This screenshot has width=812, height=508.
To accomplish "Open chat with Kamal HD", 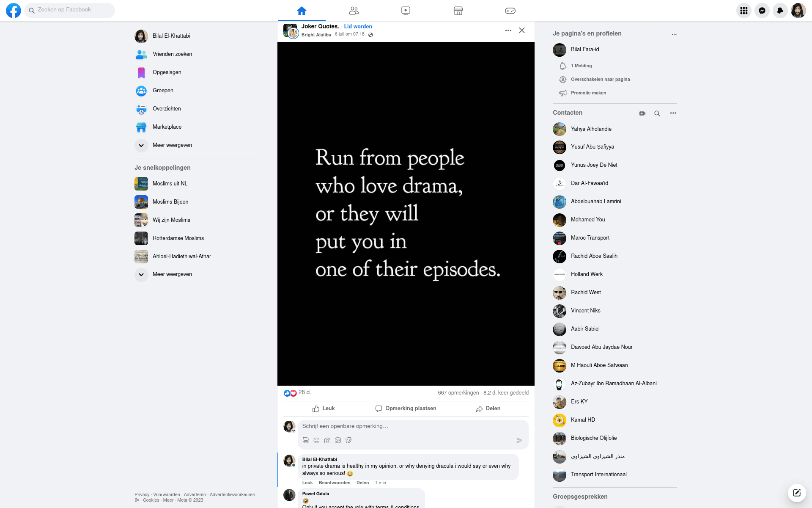I will tap(614, 420).
